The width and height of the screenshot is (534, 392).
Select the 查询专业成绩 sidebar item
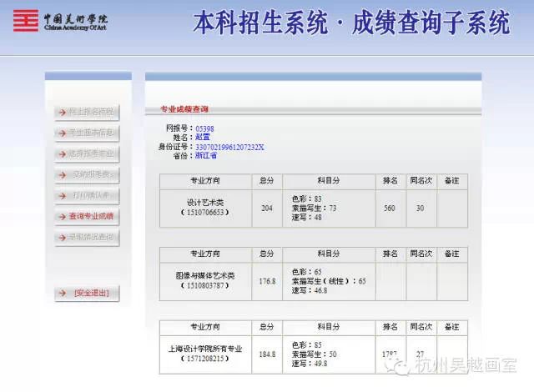pos(87,216)
